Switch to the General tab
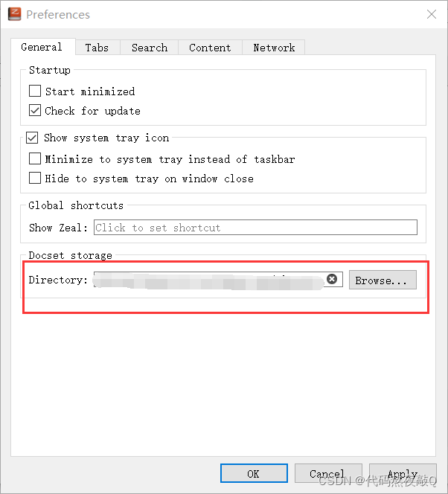The image size is (448, 494). click(x=43, y=47)
